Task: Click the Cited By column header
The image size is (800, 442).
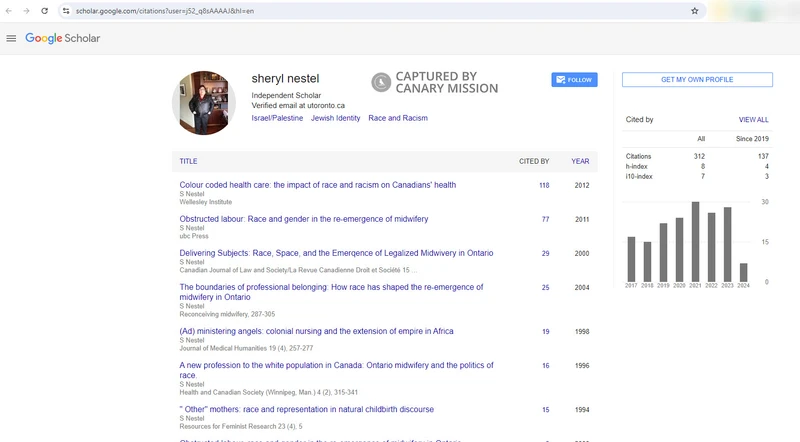Action: 534,161
